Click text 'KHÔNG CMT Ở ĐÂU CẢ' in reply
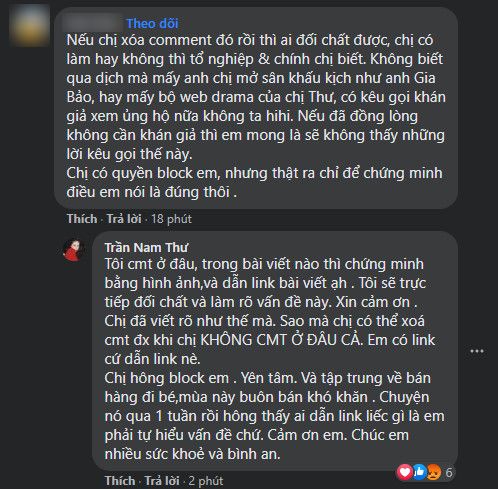 pyautogui.click(x=281, y=340)
